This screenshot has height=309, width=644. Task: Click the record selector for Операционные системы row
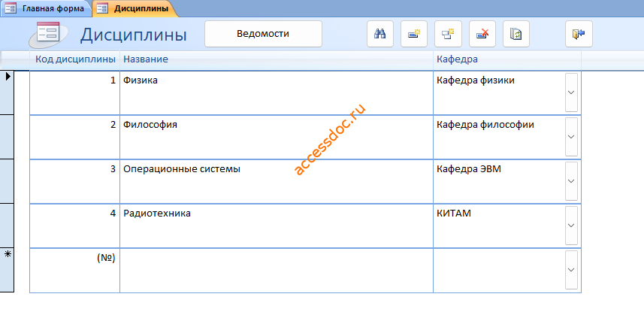(x=7, y=182)
